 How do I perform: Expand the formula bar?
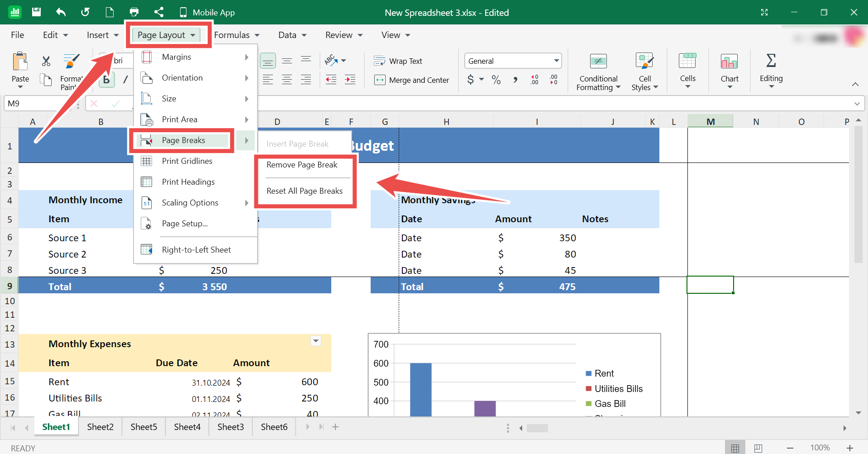tap(857, 104)
